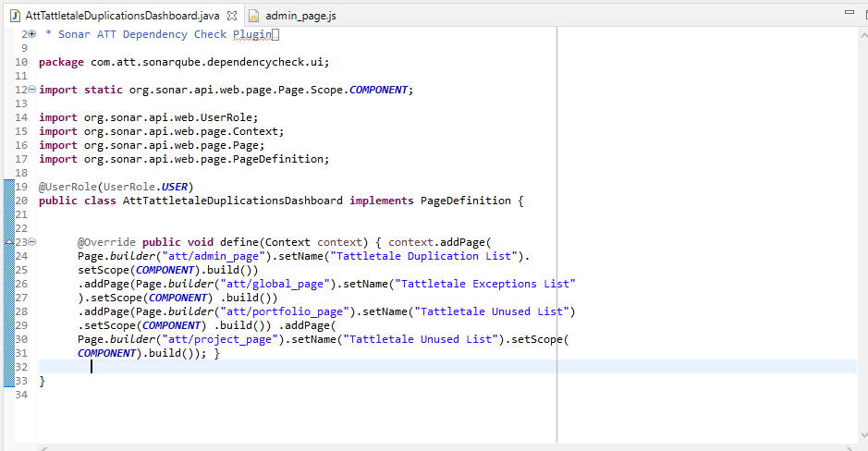Minimize the editor area
The width and height of the screenshot is (868, 451).
(x=850, y=12)
